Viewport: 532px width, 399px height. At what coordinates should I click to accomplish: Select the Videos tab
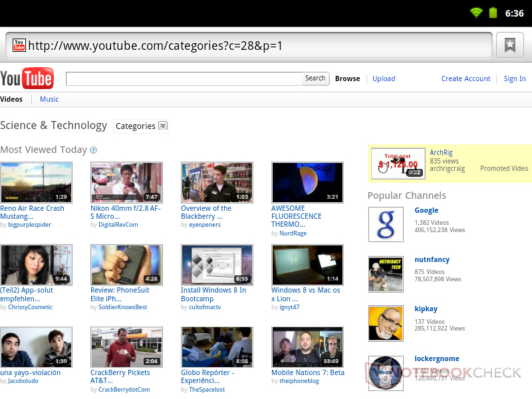coord(11,99)
